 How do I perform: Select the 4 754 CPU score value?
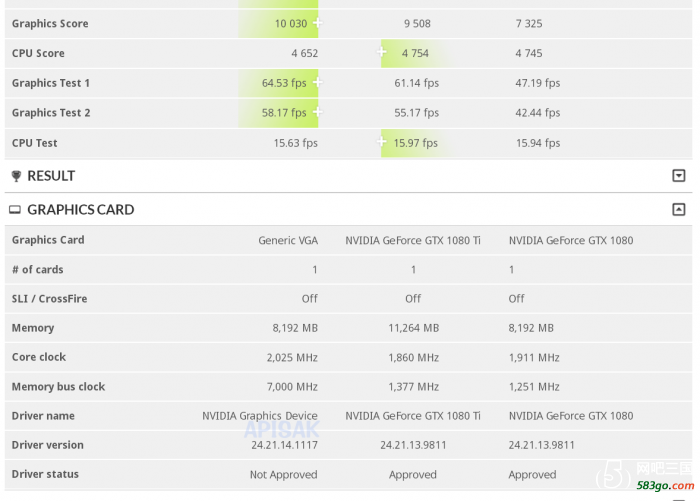(x=415, y=54)
